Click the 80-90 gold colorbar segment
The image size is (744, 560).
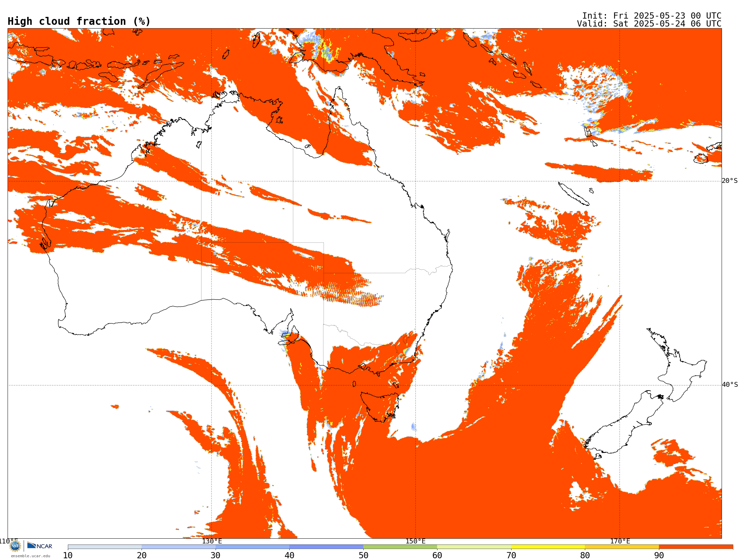pos(622,547)
